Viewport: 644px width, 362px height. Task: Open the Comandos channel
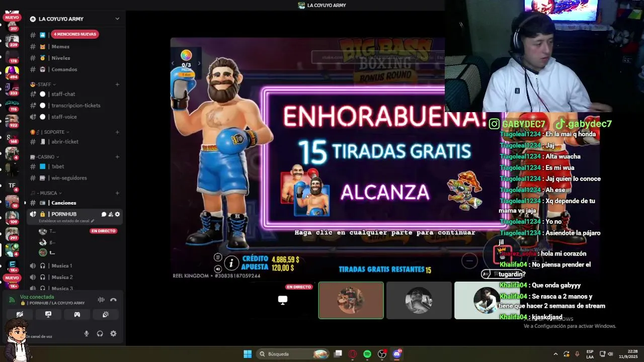[74, 69]
